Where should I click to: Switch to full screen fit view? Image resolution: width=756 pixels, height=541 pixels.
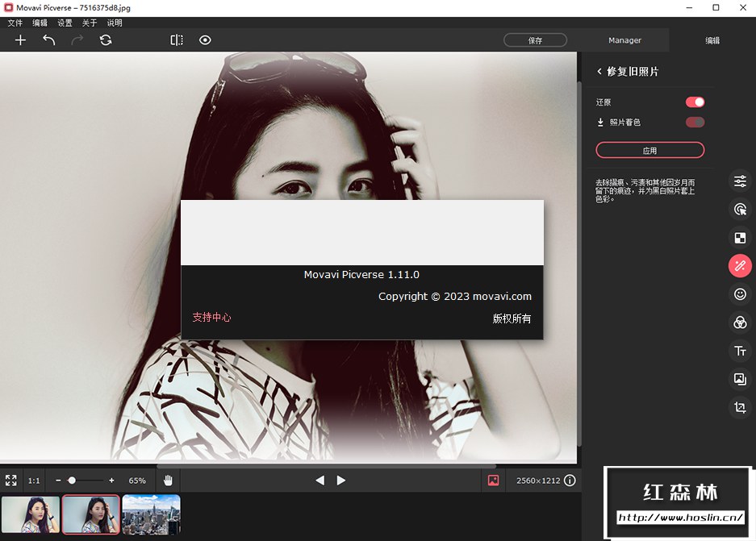11,481
